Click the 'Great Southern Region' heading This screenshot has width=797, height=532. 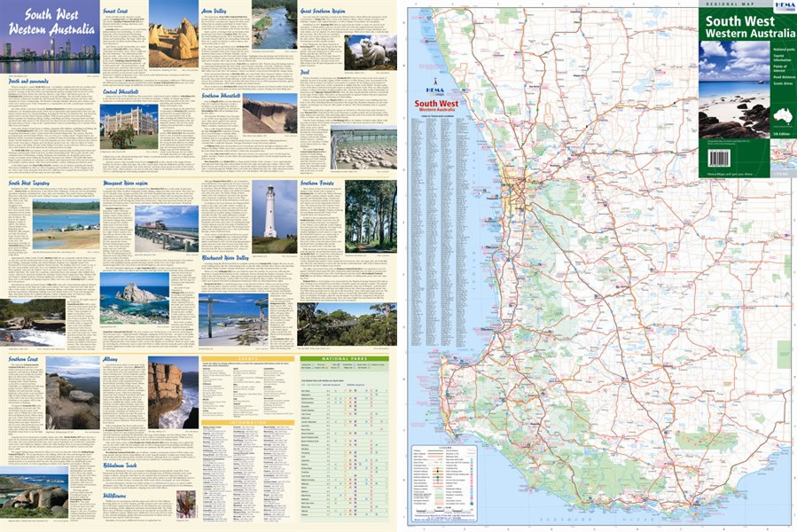(x=323, y=11)
